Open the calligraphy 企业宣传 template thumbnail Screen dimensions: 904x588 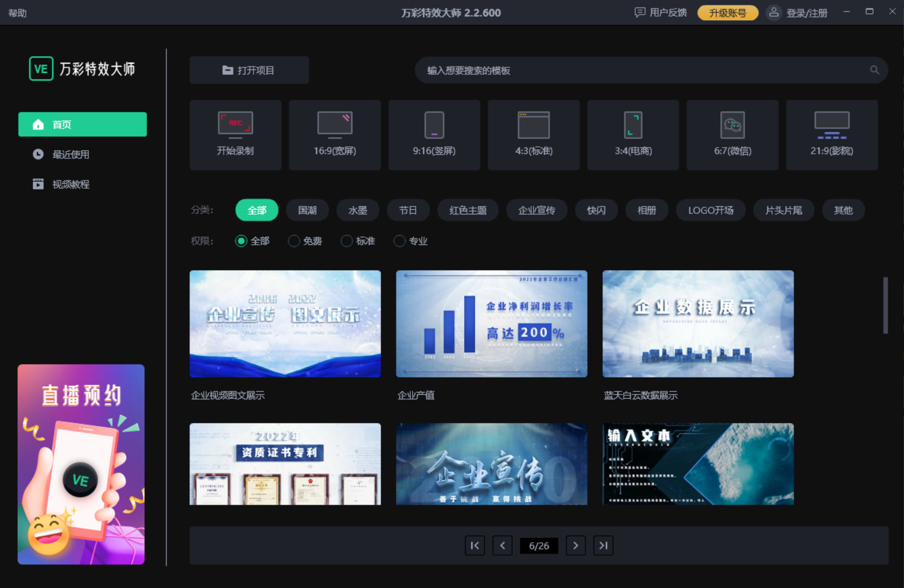(x=492, y=464)
